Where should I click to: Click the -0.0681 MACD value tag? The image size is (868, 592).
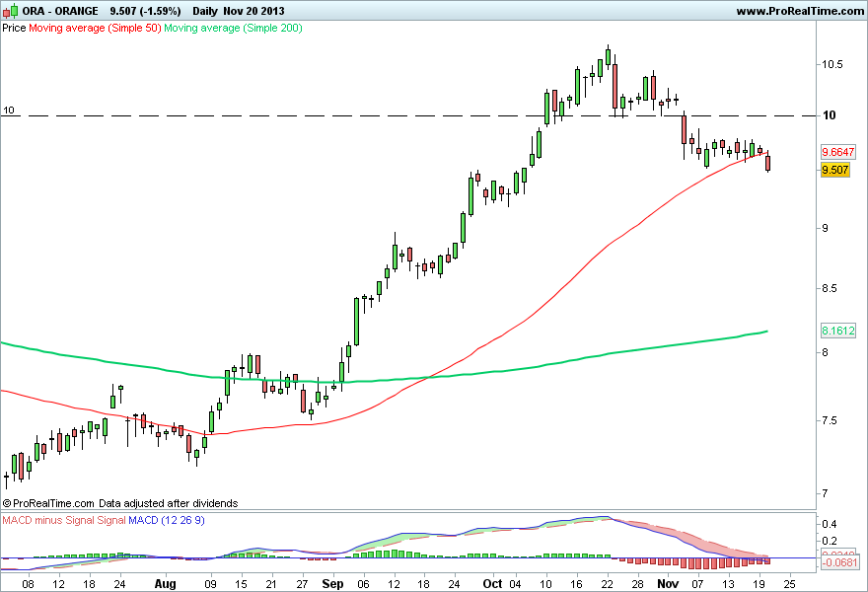coord(839,563)
